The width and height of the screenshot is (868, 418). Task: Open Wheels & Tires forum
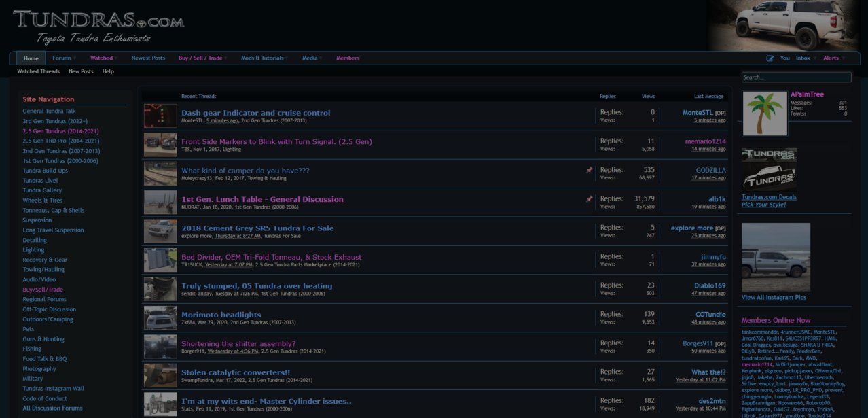pos(42,201)
